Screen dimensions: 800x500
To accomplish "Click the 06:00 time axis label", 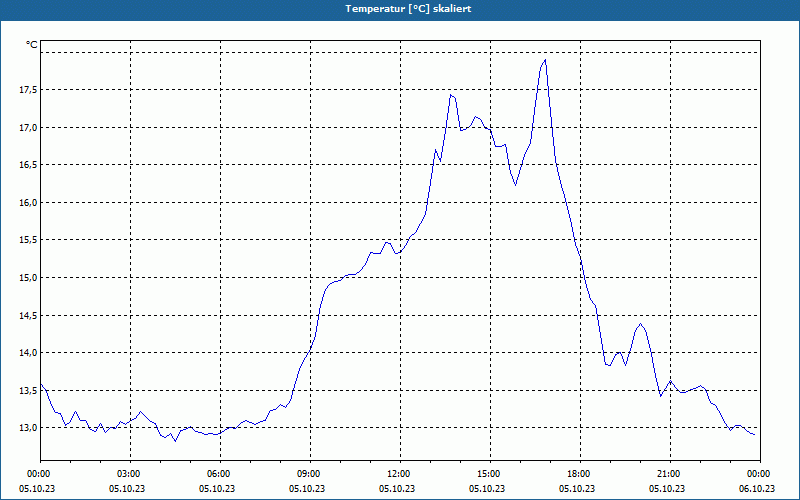I will click(220, 474).
